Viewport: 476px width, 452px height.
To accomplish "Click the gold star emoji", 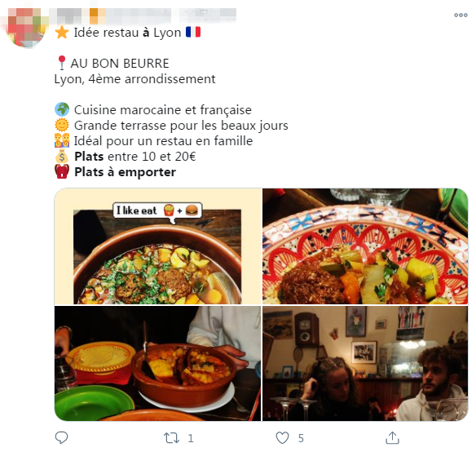I will pyautogui.click(x=62, y=32).
